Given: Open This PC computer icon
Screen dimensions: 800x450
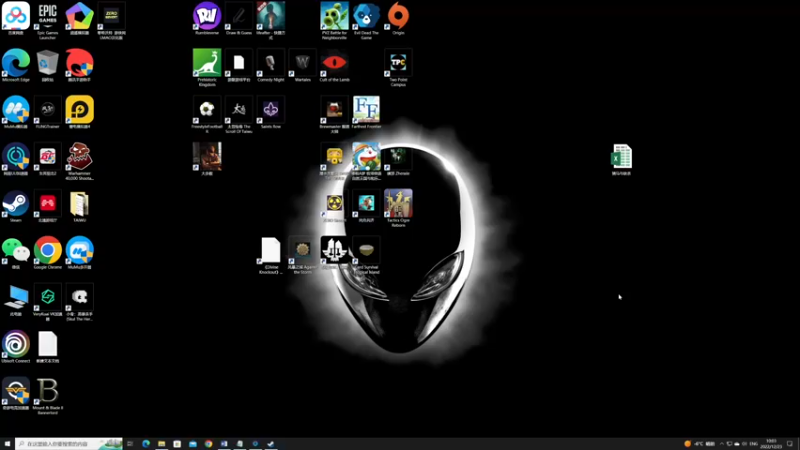Looking at the screenshot, I should pos(16,300).
